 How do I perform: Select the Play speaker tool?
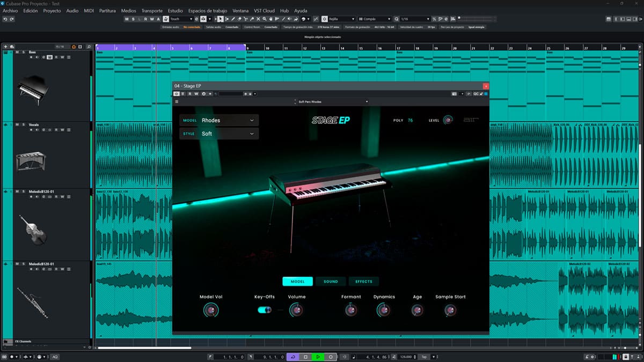[x=289, y=19]
